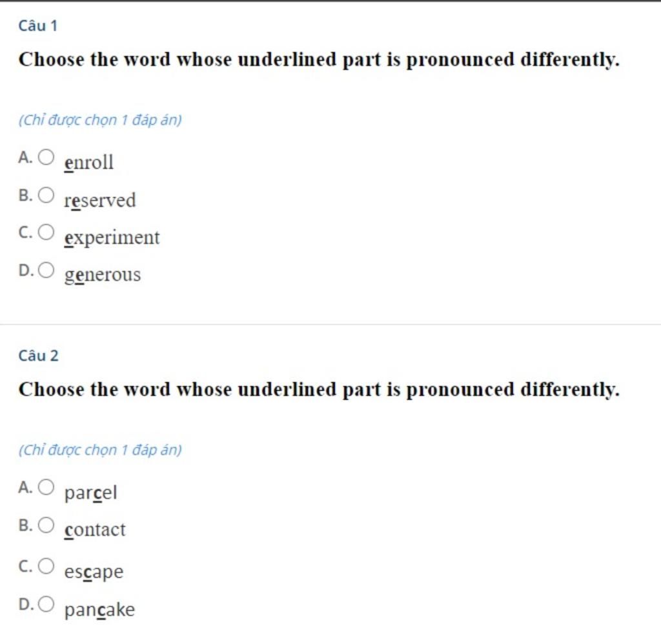Image resolution: width=661 pixels, height=644 pixels.
Task: Click the answer word 'contact'
Action: click(x=95, y=530)
